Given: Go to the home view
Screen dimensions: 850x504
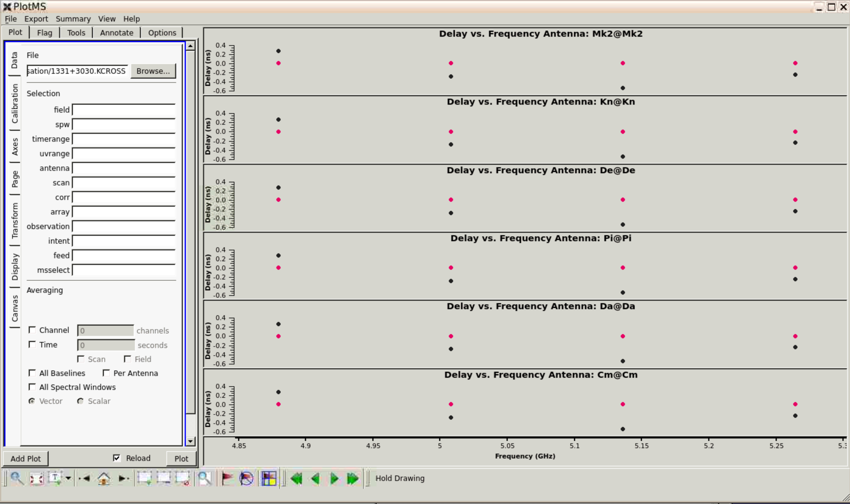Looking at the screenshot, I should click(104, 478).
